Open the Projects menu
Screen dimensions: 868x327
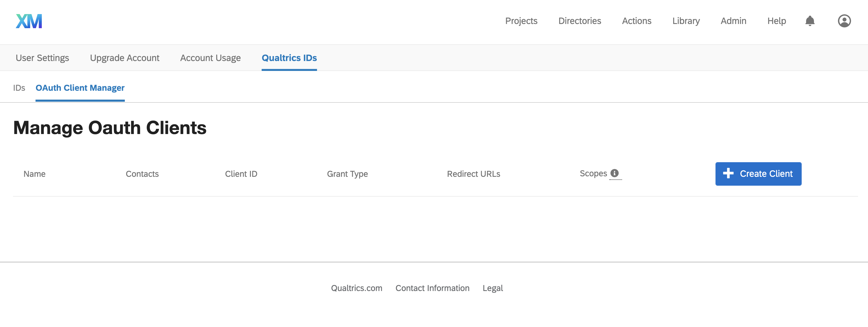coord(521,21)
